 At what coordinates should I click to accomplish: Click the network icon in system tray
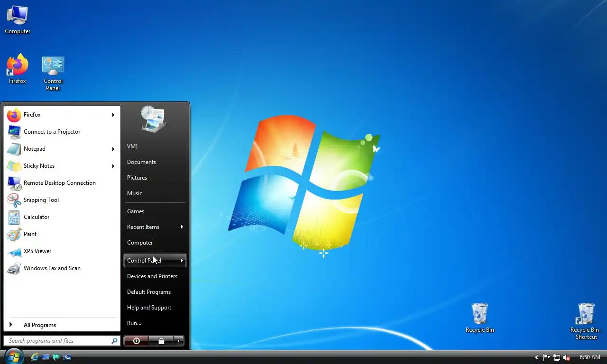tap(557, 357)
